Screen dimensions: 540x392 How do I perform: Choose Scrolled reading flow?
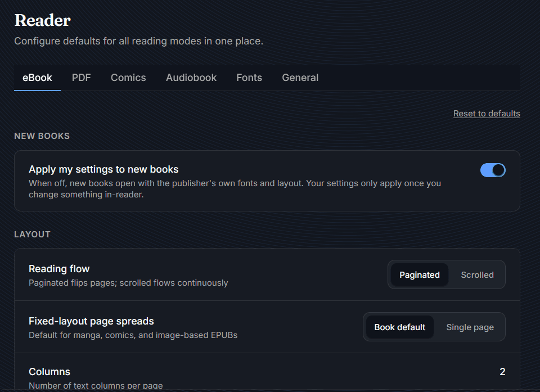click(477, 275)
